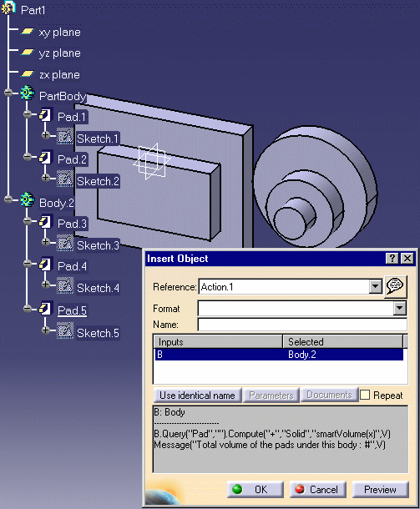The height and width of the screenshot is (509, 420).
Task: Click the Name input field
Action: [x=302, y=325]
